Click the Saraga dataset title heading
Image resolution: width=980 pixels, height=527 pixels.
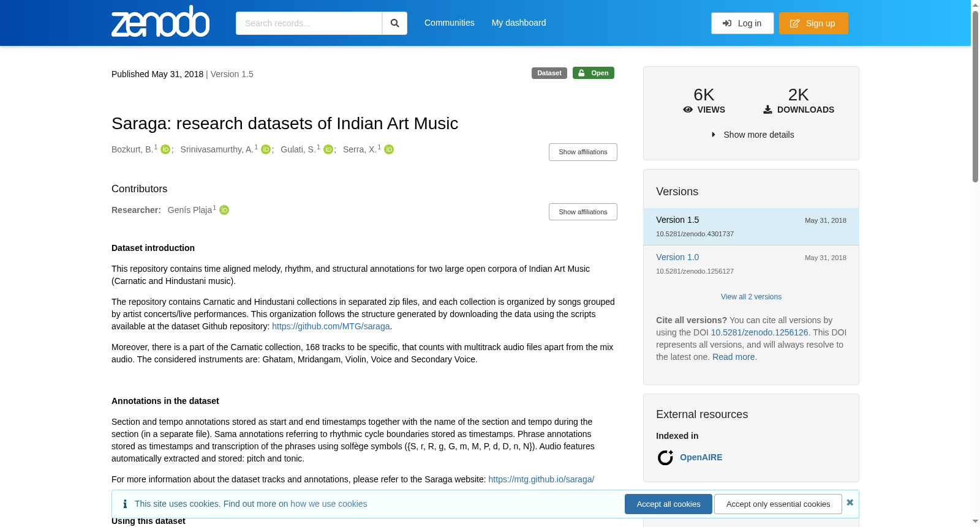pyautogui.click(x=285, y=123)
